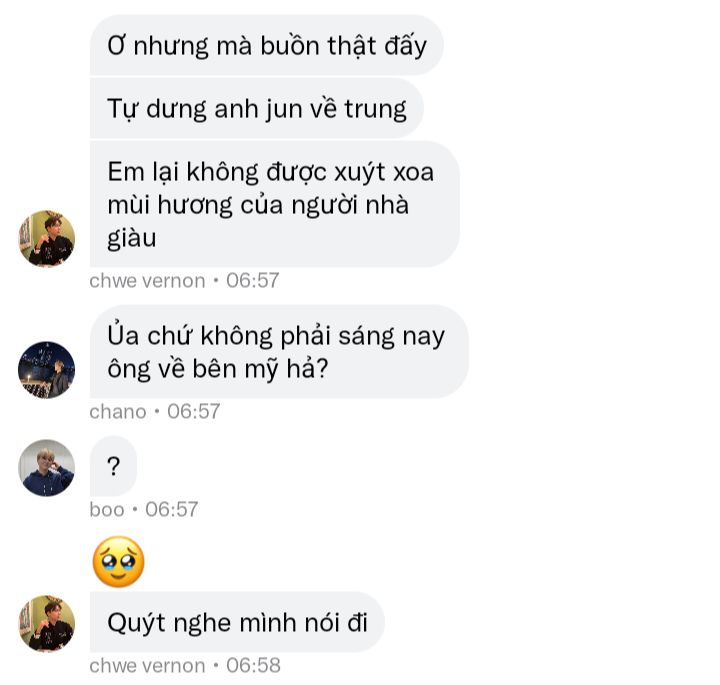Image resolution: width=720 pixels, height=685 pixels.
Task: Click the 06:57 timestamp next to chano
Action: [x=193, y=411]
